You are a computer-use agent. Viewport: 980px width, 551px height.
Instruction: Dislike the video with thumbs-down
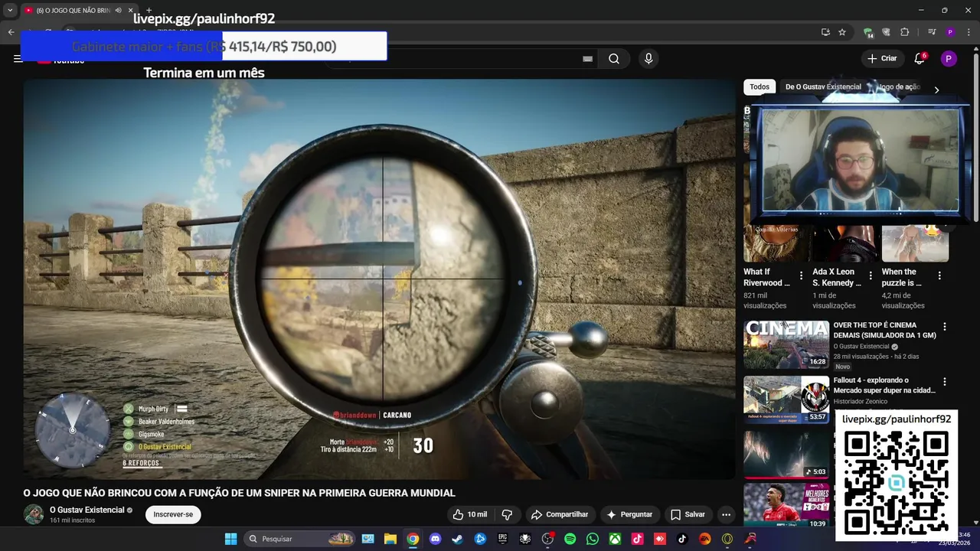pos(507,515)
